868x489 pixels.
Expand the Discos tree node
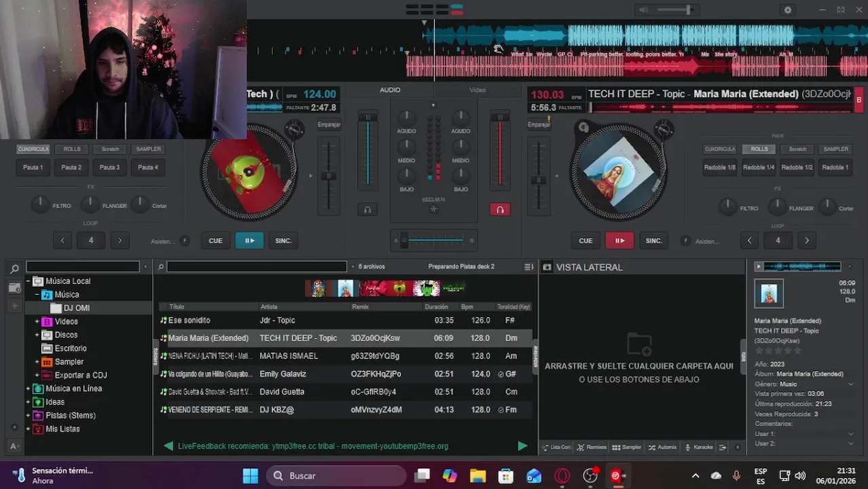click(37, 335)
